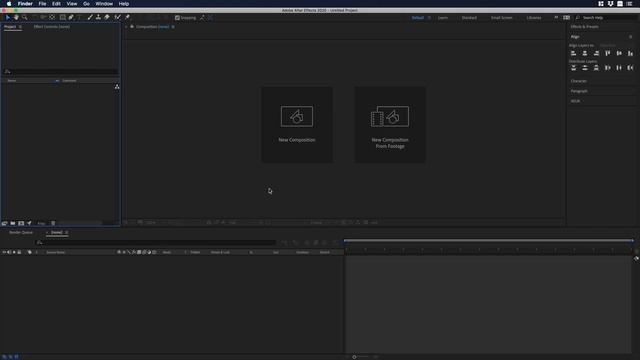Open Apple menu in menu bar
The width and height of the screenshot is (640, 360).
9,4
